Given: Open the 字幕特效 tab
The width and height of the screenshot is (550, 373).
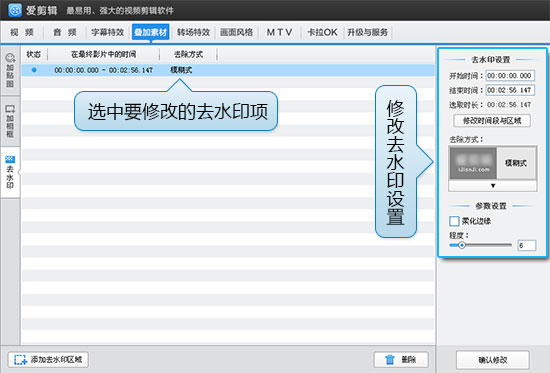Looking at the screenshot, I should point(108,32).
